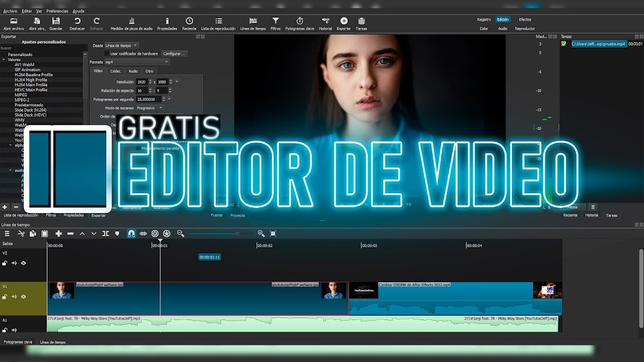Hide the V1 track eye icon

23,297
